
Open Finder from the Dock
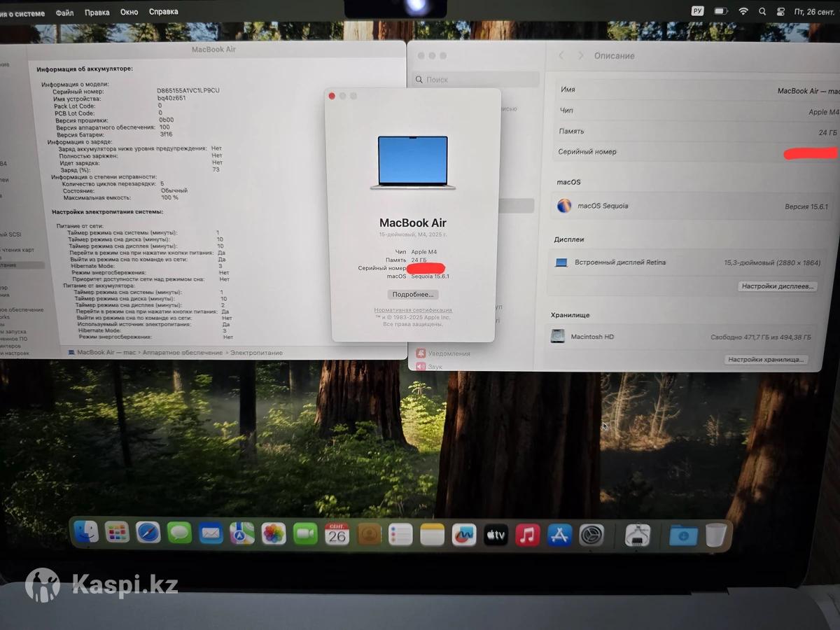86,533
